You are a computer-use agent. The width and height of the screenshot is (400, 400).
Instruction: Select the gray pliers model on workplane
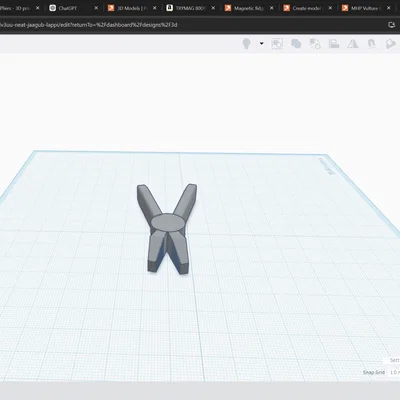point(167,229)
